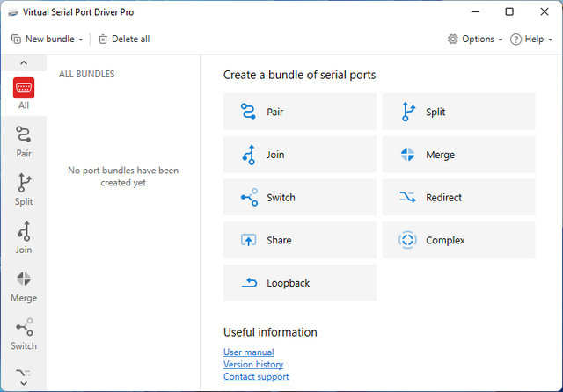The height and width of the screenshot is (392, 563).
Task: Expand the New bundle dropdown
Action: pyautogui.click(x=81, y=40)
